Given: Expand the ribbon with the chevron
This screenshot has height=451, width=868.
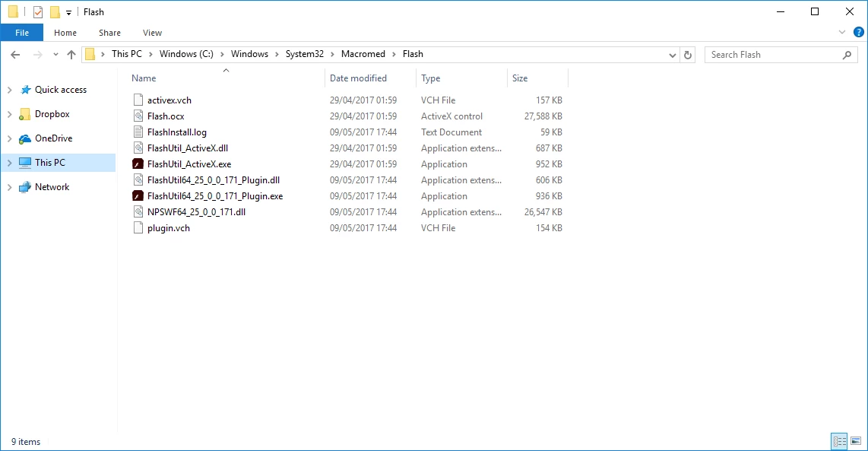Looking at the screenshot, I should point(842,32).
